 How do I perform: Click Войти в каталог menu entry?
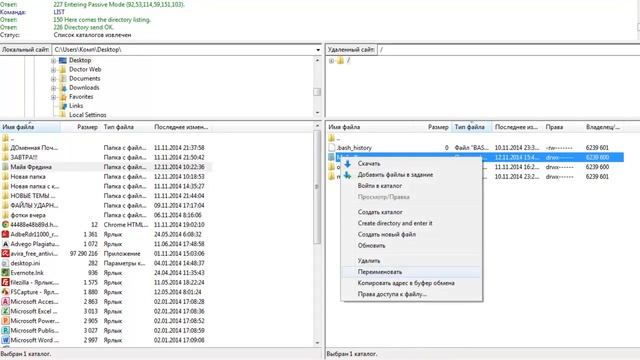point(380,186)
